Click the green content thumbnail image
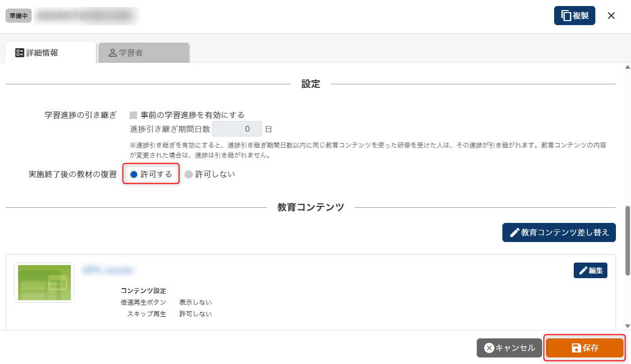This screenshot has height=364, width=631. (x=44, y=283)
